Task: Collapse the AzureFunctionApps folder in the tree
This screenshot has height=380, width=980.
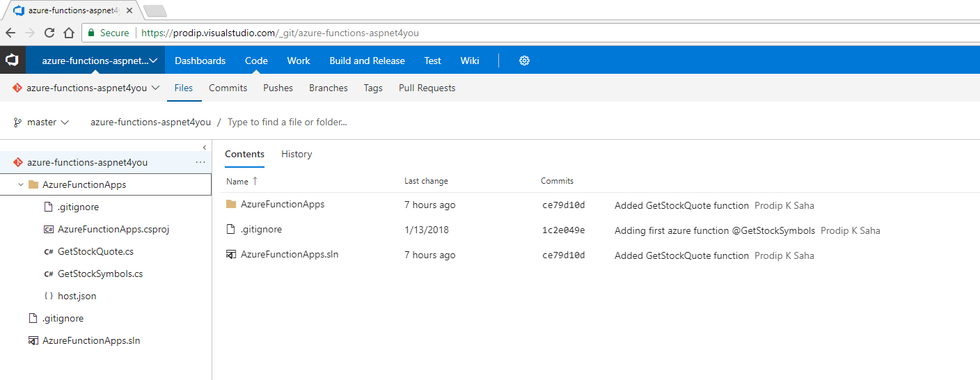Action: 20,185
